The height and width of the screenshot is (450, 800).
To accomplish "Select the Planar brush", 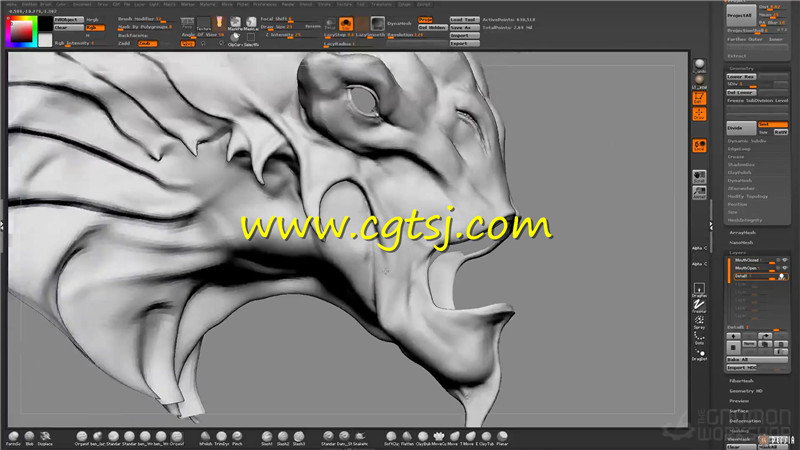I will pos(503,437).
